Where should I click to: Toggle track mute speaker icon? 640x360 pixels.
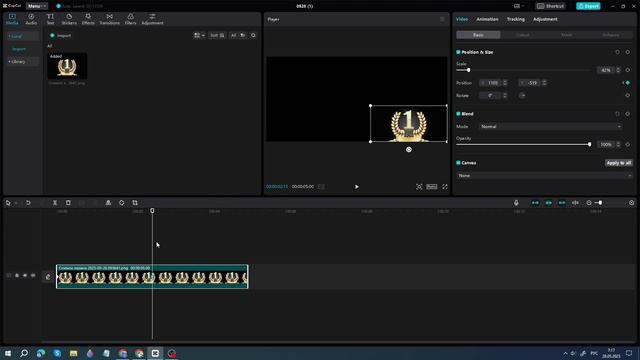[33, 276]
